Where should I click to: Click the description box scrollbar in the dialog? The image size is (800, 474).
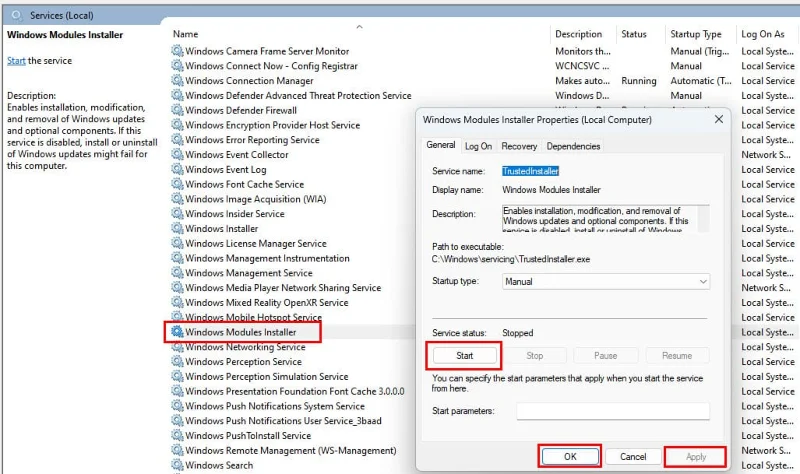(x=703, y=219)
